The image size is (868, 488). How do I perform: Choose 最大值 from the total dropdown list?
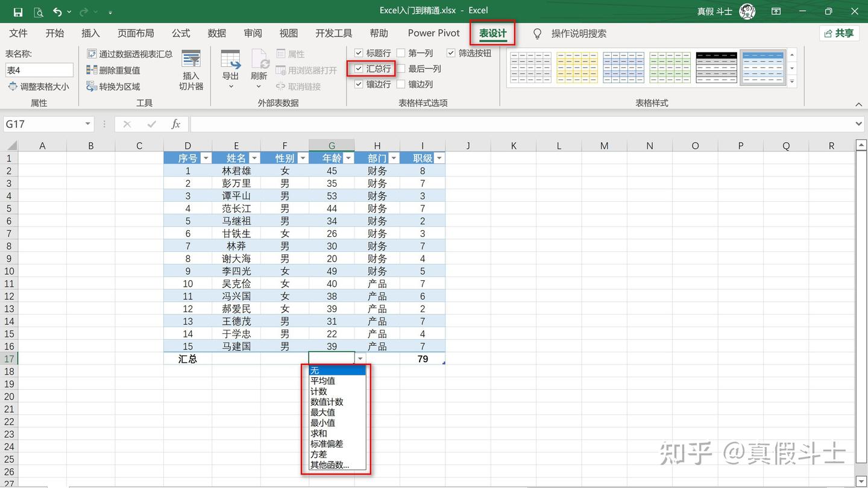(x=337, y=412)
